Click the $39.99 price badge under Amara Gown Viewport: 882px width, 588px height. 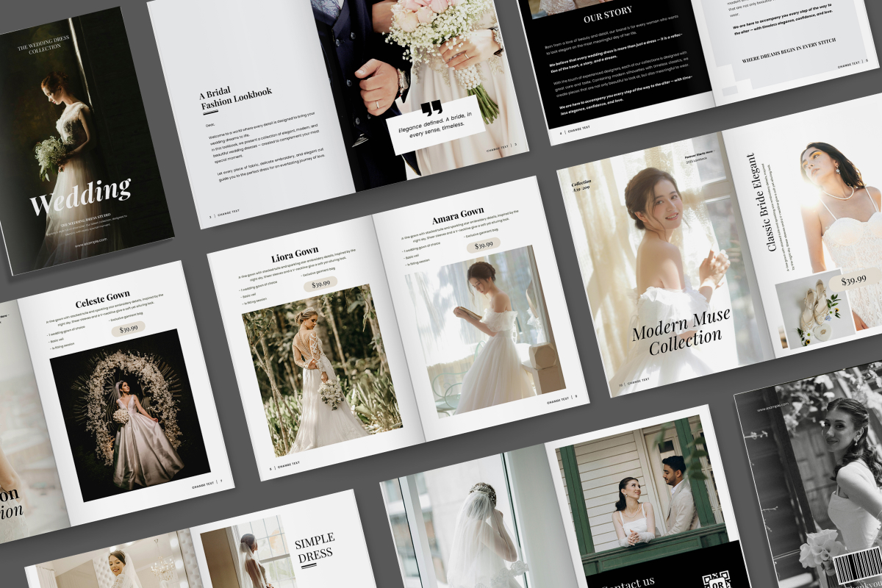483,245
